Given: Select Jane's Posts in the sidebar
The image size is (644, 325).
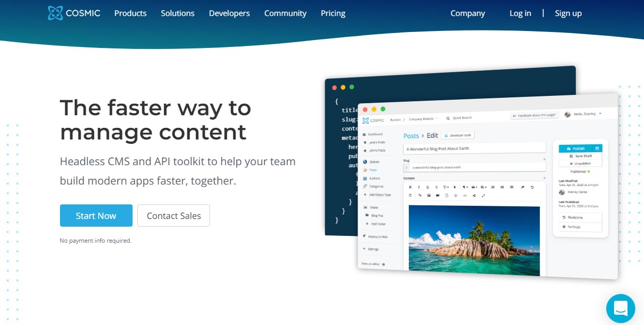Looking at the screenshot, I should 374,142.
